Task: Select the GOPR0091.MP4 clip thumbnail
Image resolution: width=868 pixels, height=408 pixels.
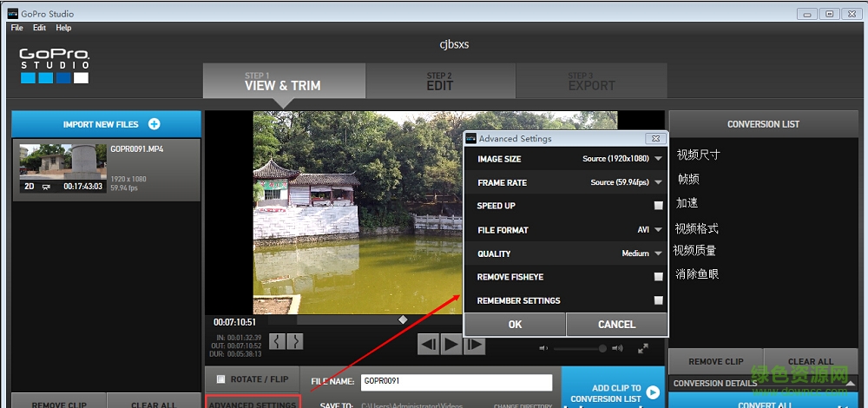Action: [63, 168]
